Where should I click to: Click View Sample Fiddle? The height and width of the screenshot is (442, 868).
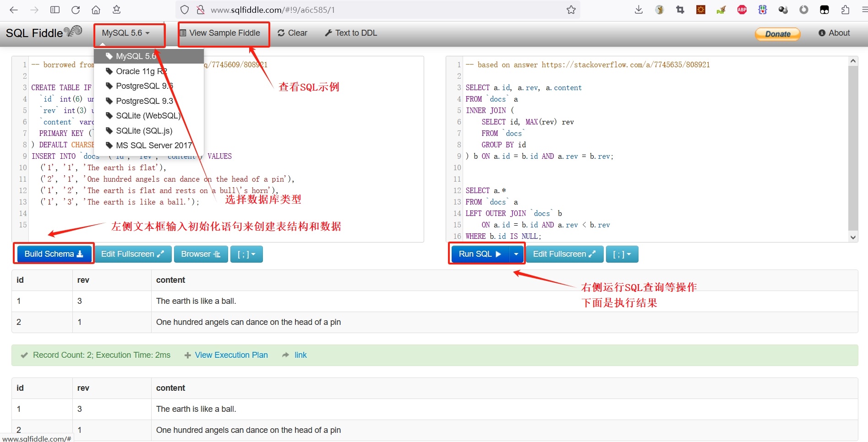(220, 33)
